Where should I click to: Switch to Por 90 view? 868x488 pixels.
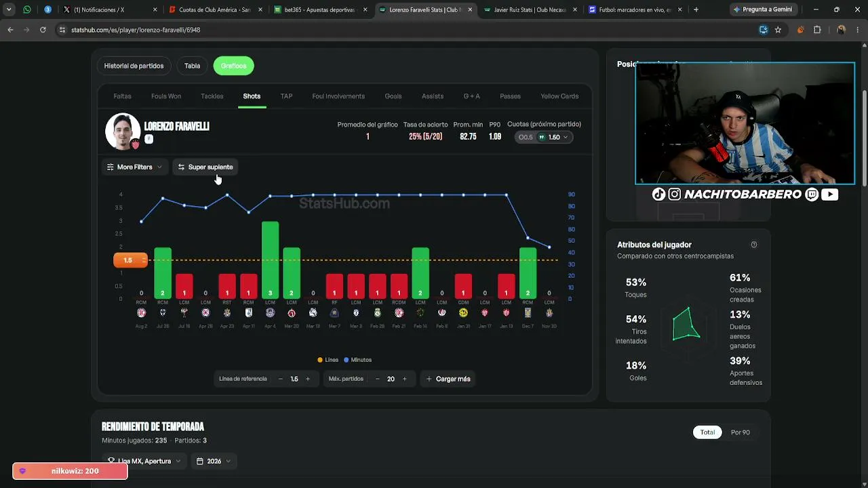741,432
